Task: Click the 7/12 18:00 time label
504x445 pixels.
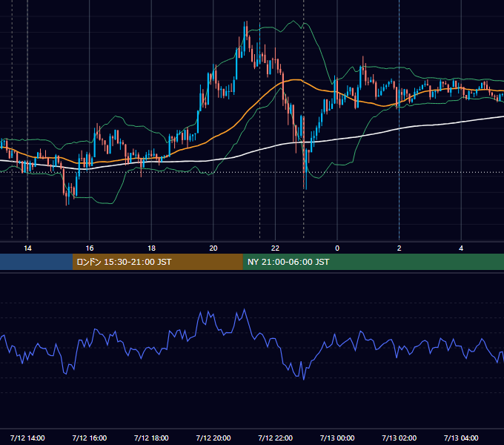Action: click(x=151, y=438)
